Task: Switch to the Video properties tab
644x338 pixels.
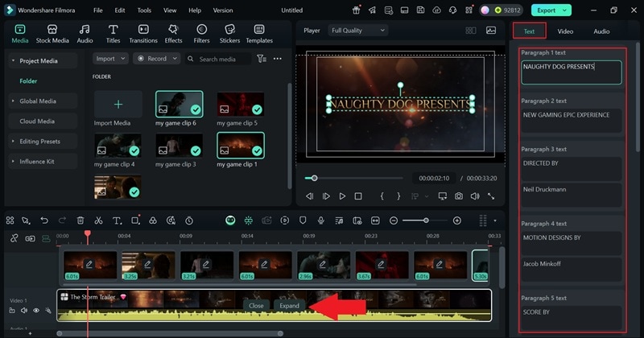Action: pos(565,31)
